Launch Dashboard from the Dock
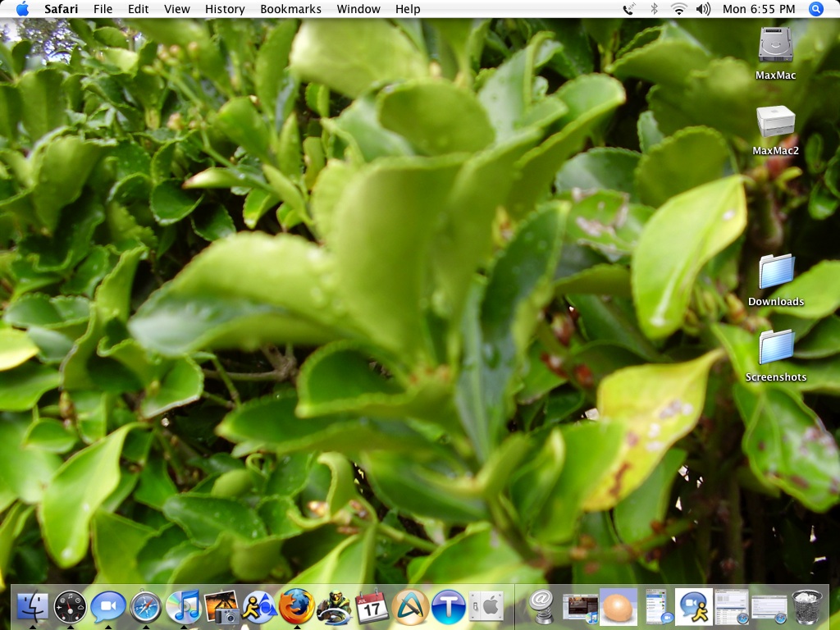Viewport: 840px width, 630px height. pyautogui.click(x=71, y=607)
